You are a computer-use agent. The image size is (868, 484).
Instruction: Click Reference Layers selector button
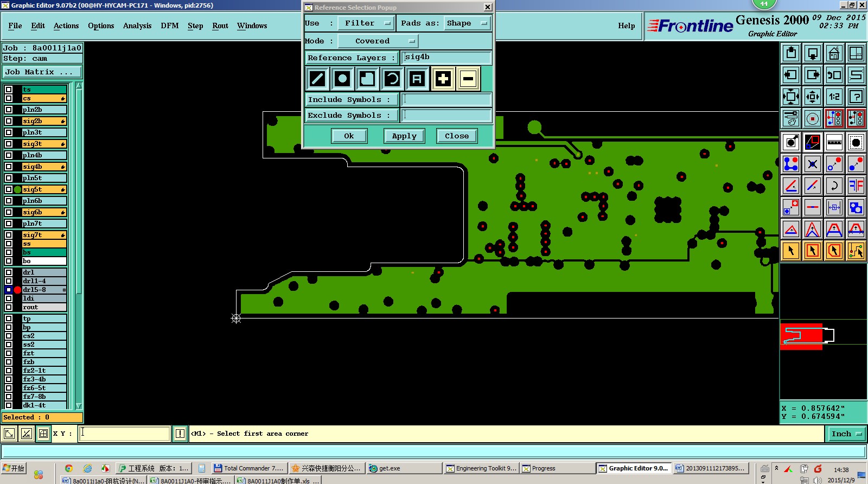coord(352,58)
